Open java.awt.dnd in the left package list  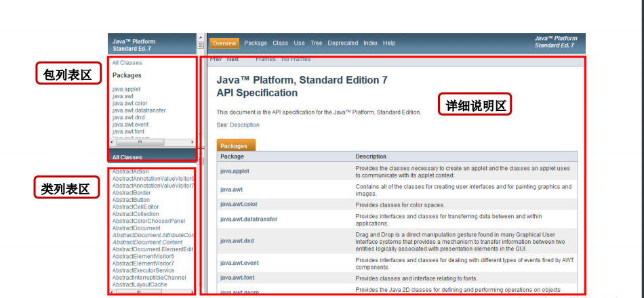129,117
